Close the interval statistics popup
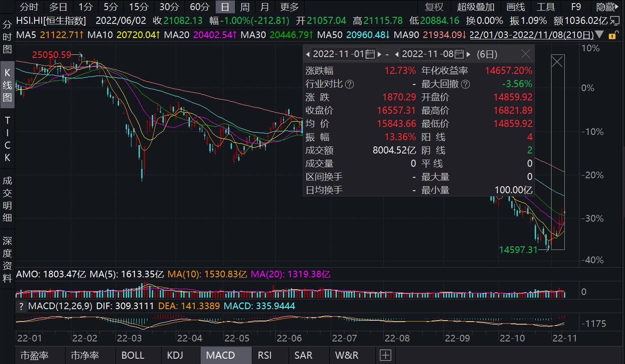Screen dimensions: 625x364 (526, 54)
